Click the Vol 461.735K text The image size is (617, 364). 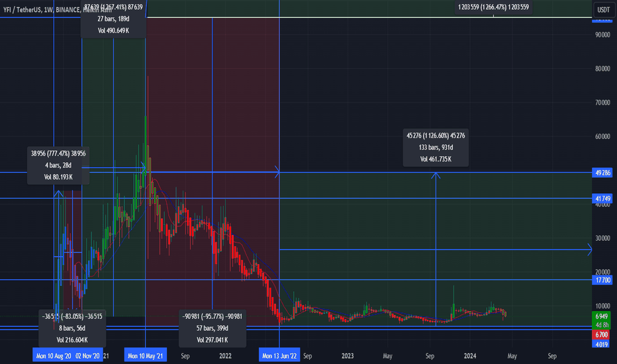(x=436, y=159)
